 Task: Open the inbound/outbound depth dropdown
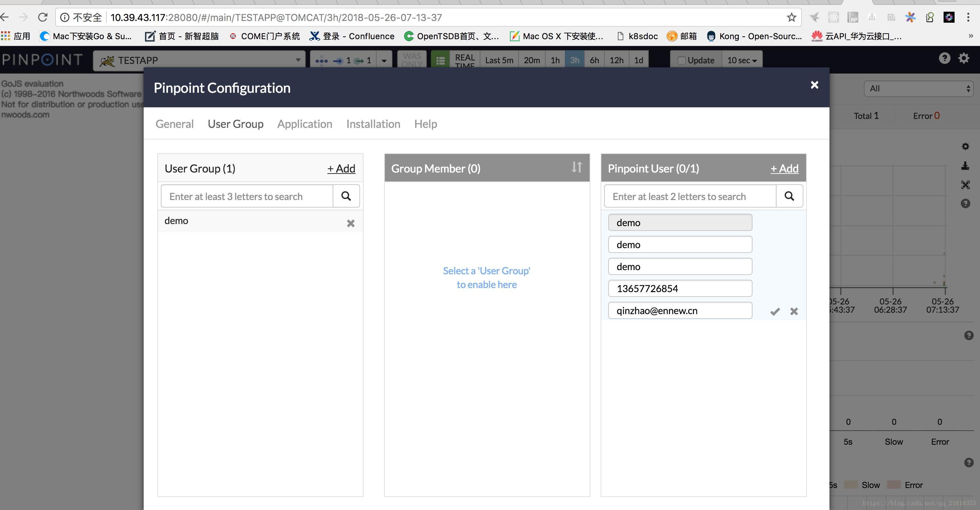tap(384, 60)
